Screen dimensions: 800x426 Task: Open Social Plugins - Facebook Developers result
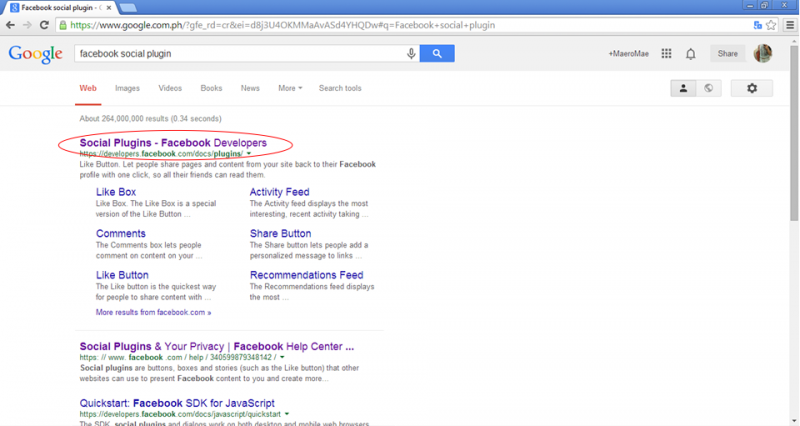tap(173, 143)
